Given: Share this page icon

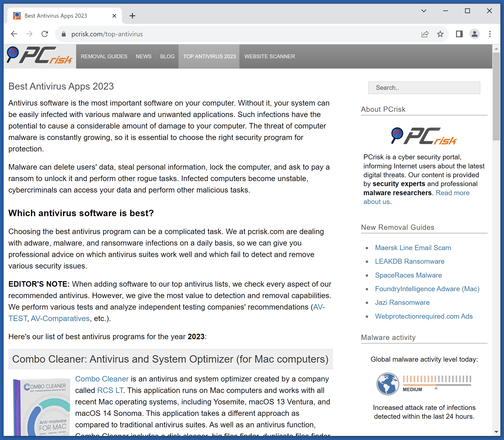Looking at the screenshot, I should pyautogui.click(x=425, y=34).
